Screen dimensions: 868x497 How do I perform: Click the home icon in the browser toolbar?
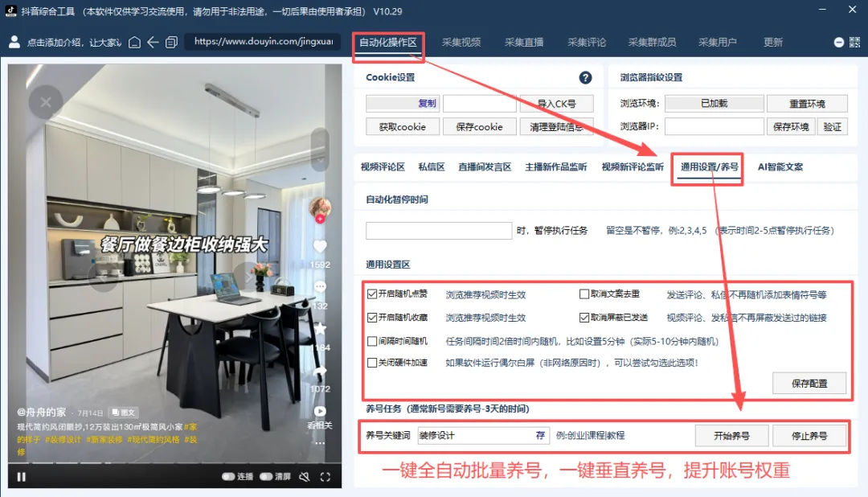coord(134,42)
